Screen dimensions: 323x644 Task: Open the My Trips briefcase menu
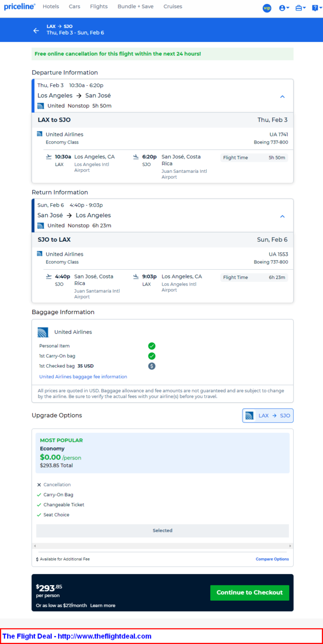[x=300, y=8]
